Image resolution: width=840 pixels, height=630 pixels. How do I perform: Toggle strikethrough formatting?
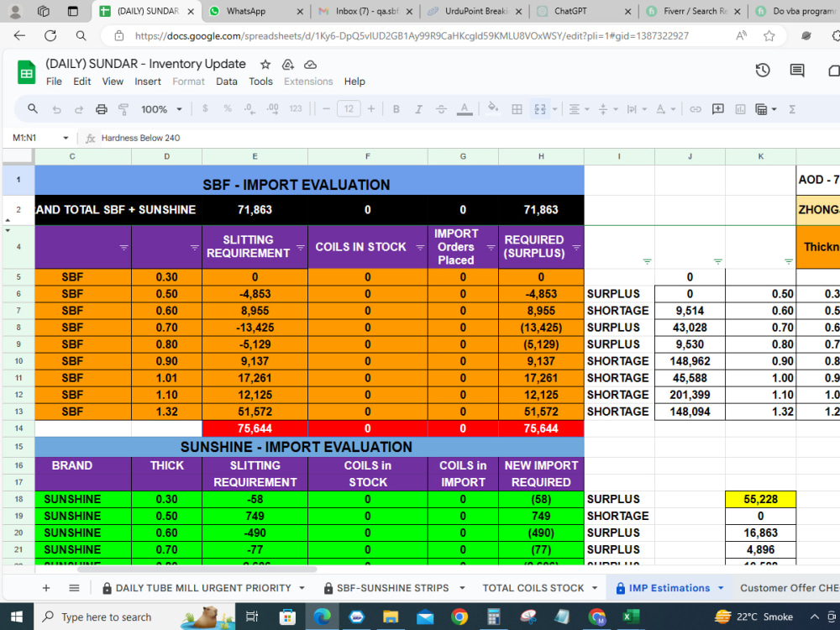tap(440, 109)
